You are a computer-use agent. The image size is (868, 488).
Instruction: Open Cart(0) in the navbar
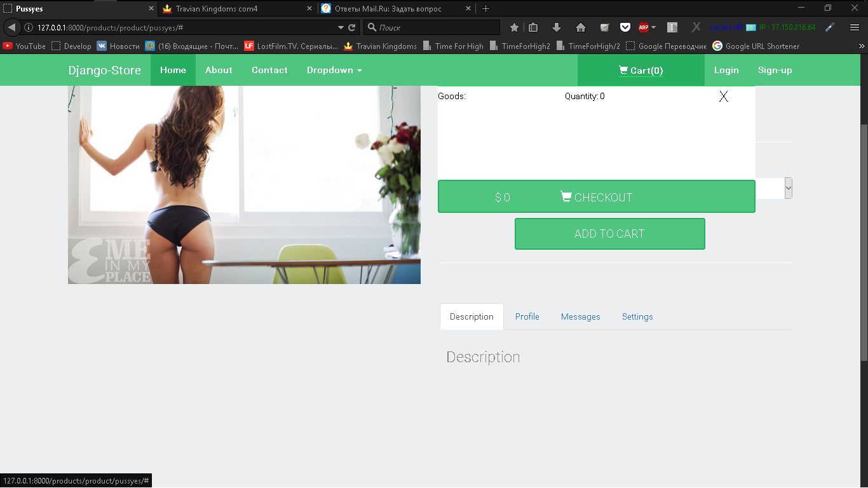(641, 70)
